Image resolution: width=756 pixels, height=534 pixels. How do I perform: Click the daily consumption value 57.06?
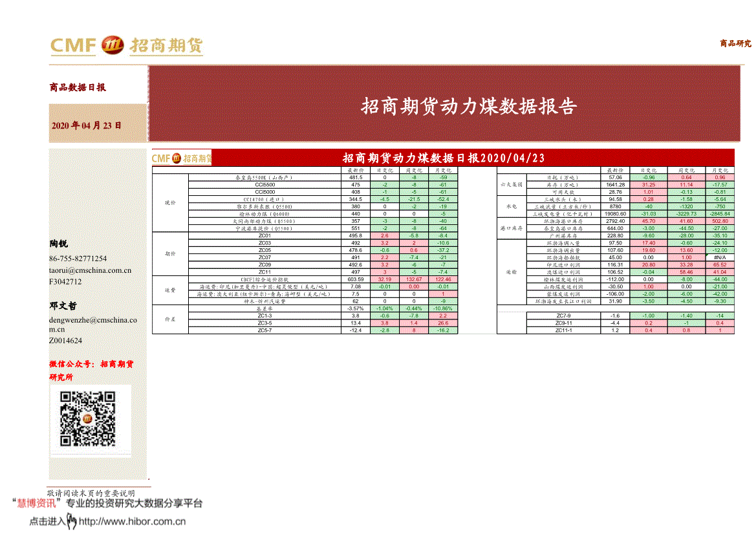coord(615,177)
